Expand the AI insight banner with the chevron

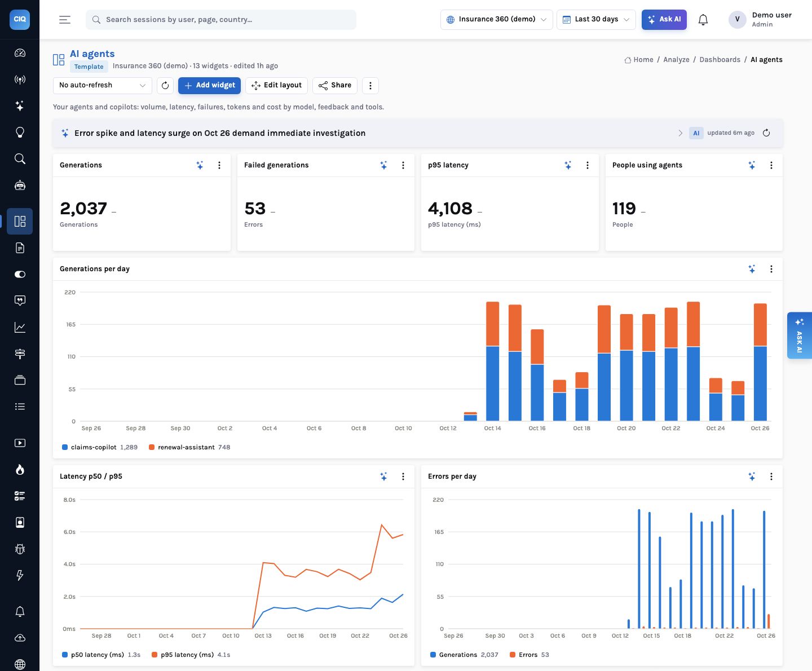tap(680, 133)
